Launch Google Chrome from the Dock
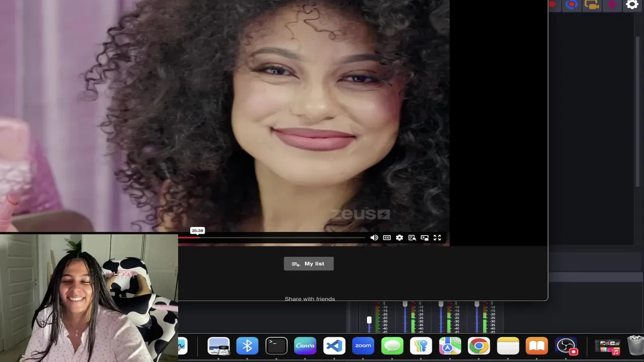Viewport: 644px width, 362px height. (479, 346)
